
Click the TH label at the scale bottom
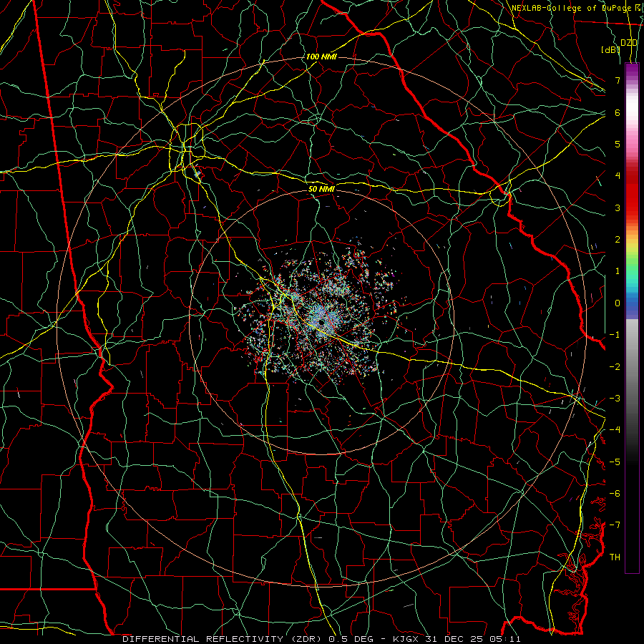(615, 557)
